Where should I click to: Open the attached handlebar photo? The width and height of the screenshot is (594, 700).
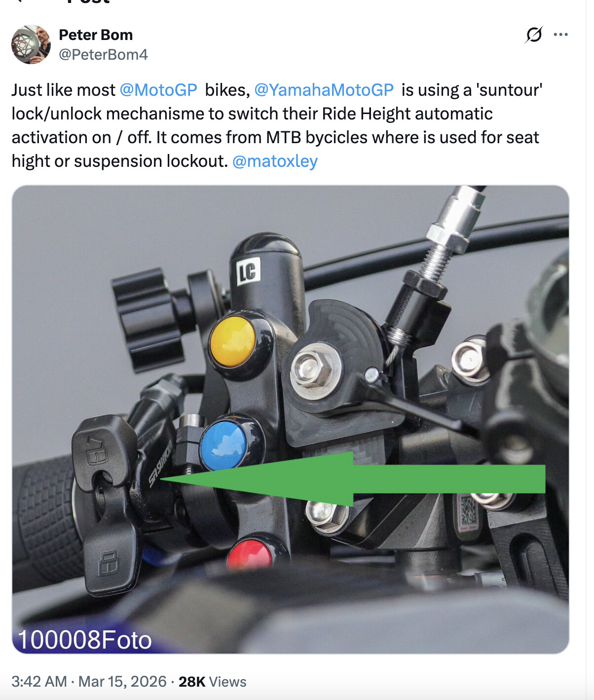291,420
